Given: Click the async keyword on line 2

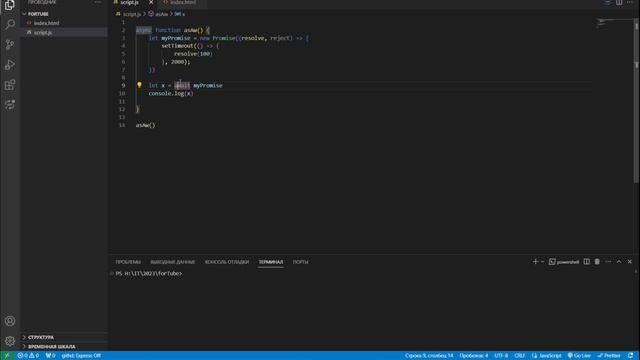Looking at the screenshot, I should [143, 30].
